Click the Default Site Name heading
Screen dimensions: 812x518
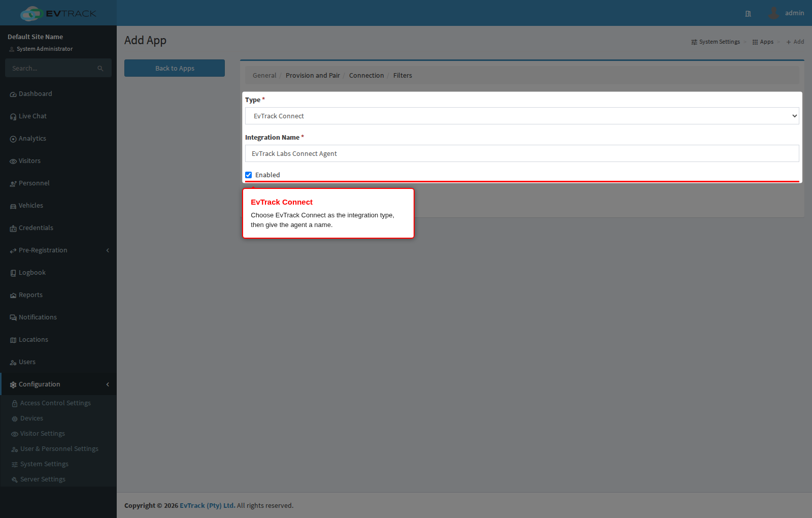pyautogui.click(x=36, y=37)
